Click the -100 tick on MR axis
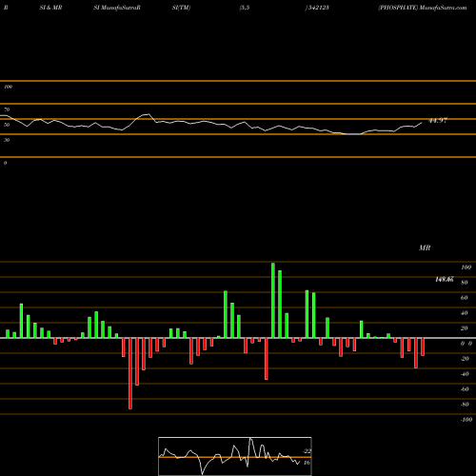The image size is (476, 476). (466, 420)
